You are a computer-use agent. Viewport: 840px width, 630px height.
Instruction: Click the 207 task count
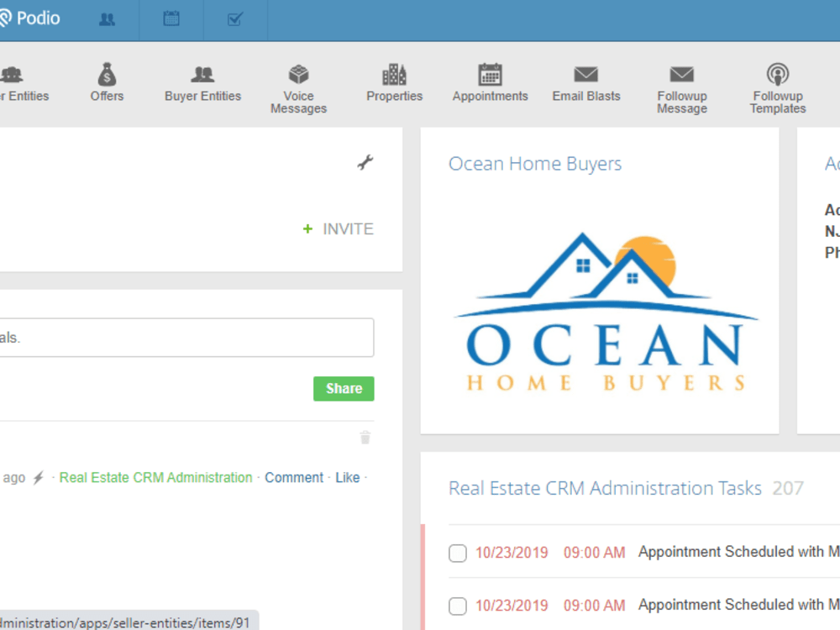point(788,488)
